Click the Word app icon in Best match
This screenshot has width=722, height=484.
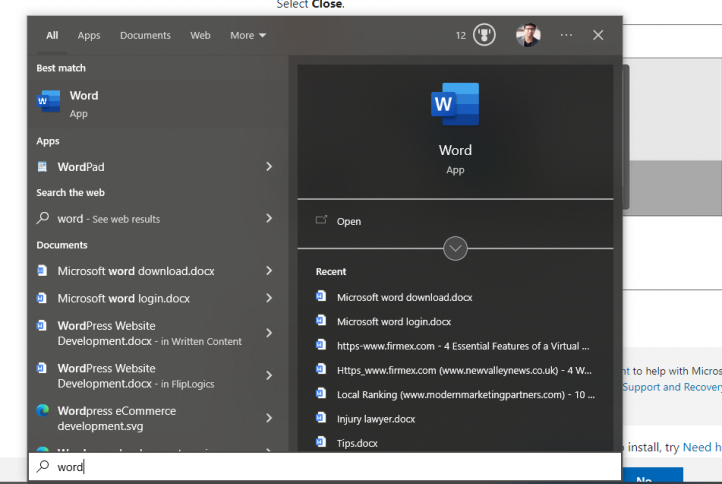[48, 102]
